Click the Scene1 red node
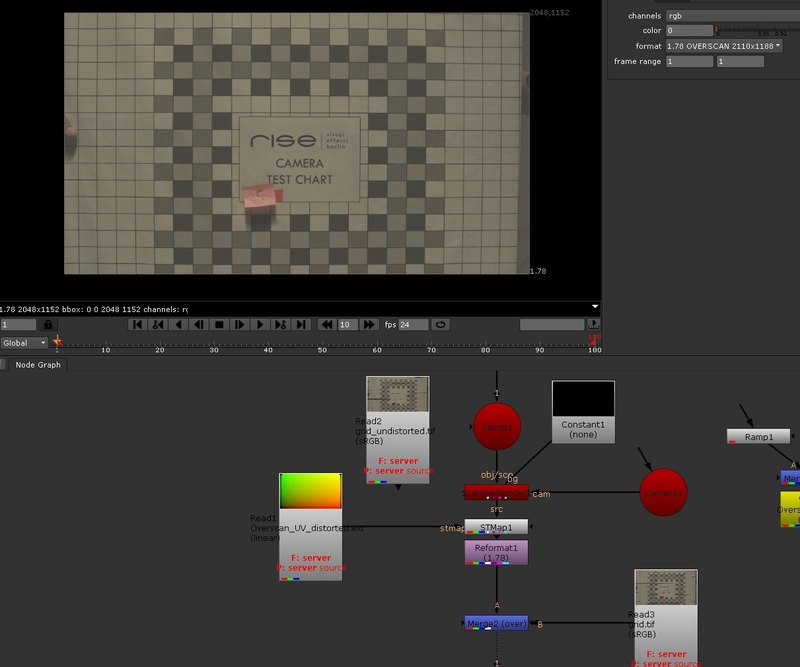 [x=497, y=426]
